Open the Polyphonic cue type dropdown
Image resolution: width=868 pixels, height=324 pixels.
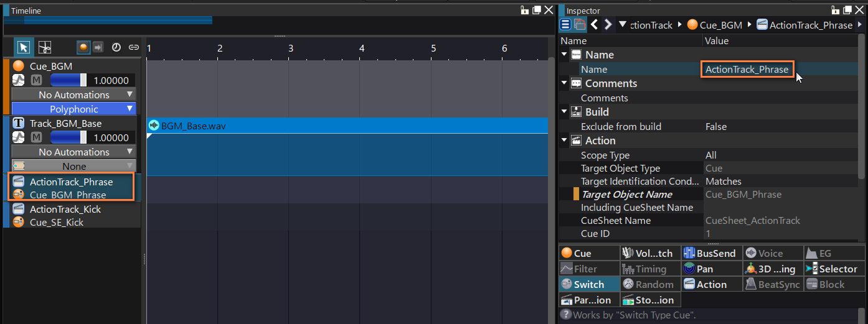coord(73,109)
